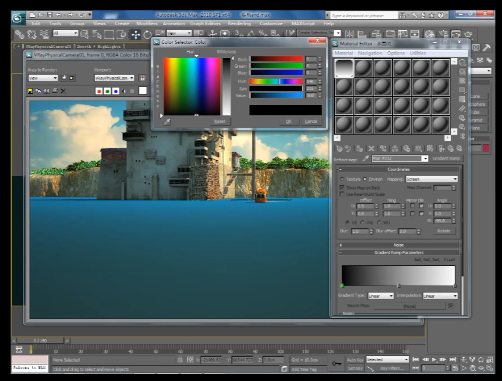This screenshot has width=502, height=381.
Task: Click the Select and Link chain icon
Action: pos(20,34)
